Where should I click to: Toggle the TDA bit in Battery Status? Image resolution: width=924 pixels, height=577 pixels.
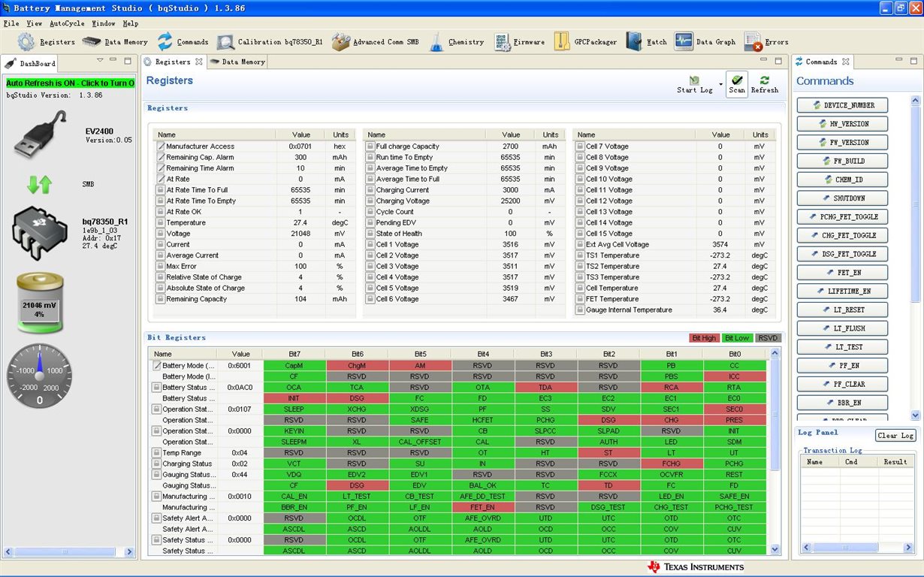545,387
